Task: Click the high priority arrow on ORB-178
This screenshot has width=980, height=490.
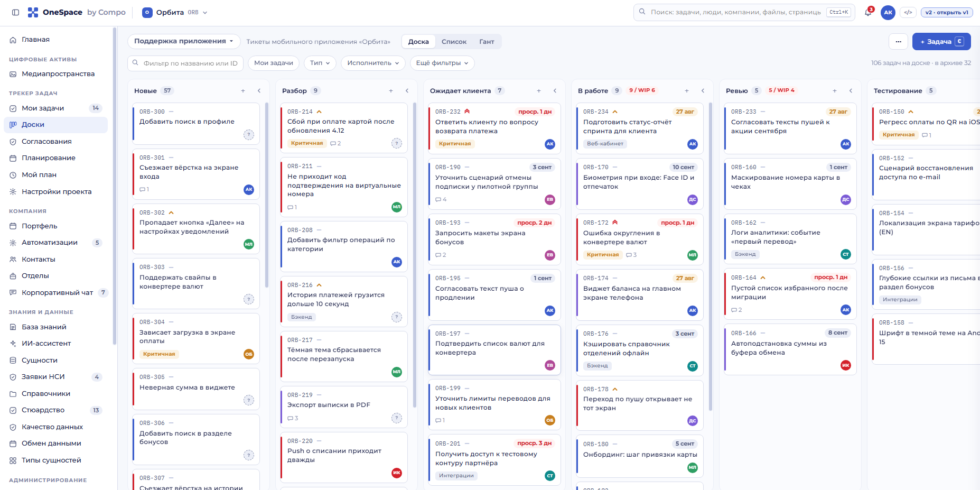Action: pos(615,389)
